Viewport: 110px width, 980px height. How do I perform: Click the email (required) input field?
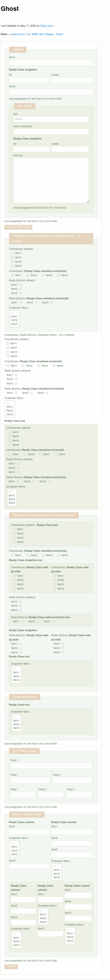click(51, 132)
